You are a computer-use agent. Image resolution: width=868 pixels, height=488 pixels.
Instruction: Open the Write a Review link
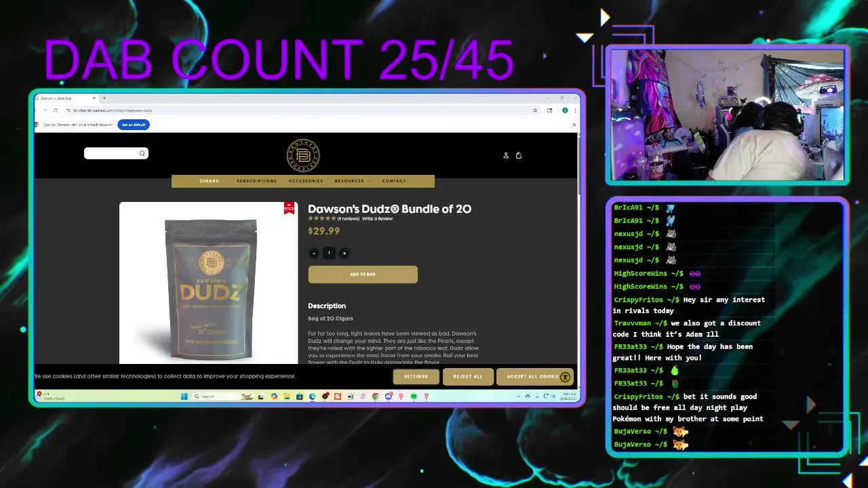tap(377, 219)
